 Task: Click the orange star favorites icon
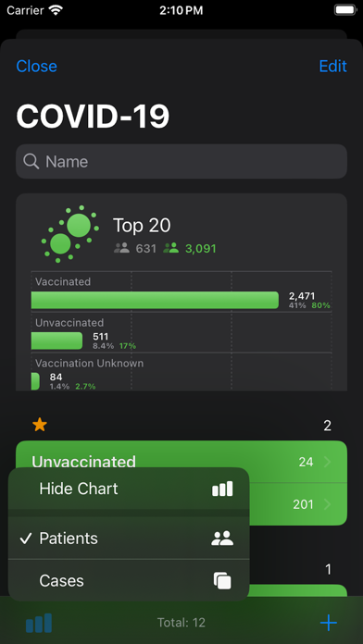click(40, 425)
